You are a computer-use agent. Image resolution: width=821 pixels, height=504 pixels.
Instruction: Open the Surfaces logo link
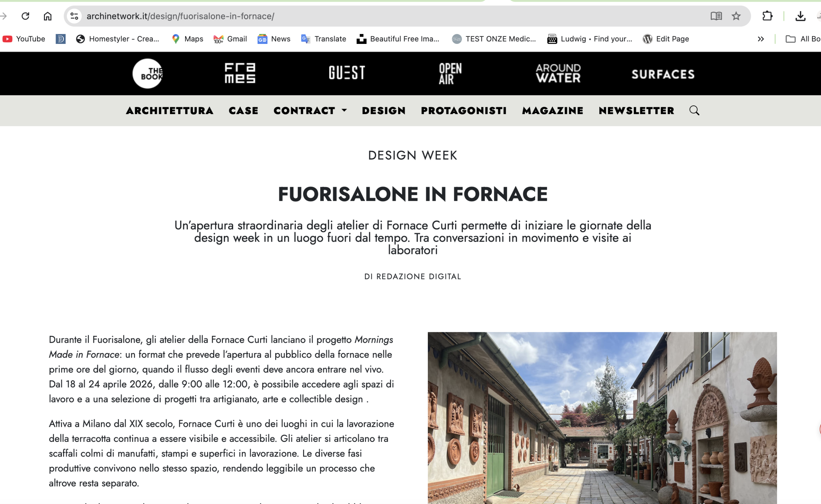[663, 74]
